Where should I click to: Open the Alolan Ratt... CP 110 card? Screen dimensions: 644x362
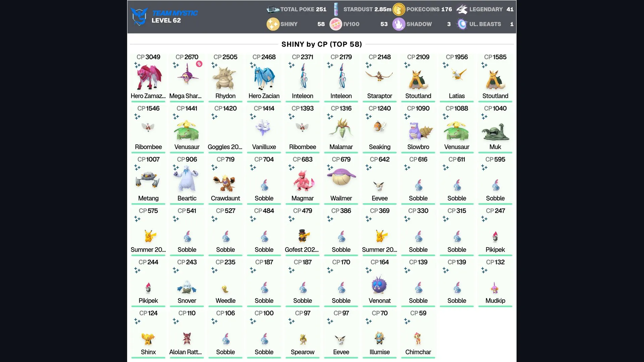point(187,334)
